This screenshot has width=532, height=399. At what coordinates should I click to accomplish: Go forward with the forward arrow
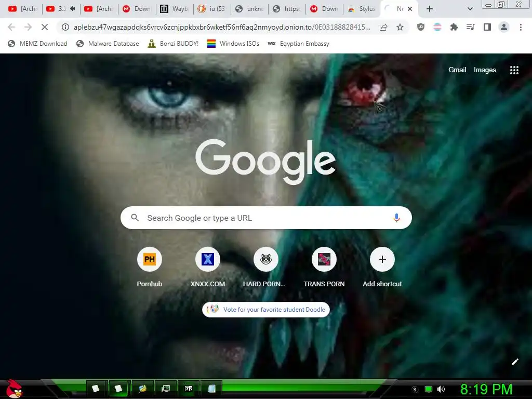28,27
